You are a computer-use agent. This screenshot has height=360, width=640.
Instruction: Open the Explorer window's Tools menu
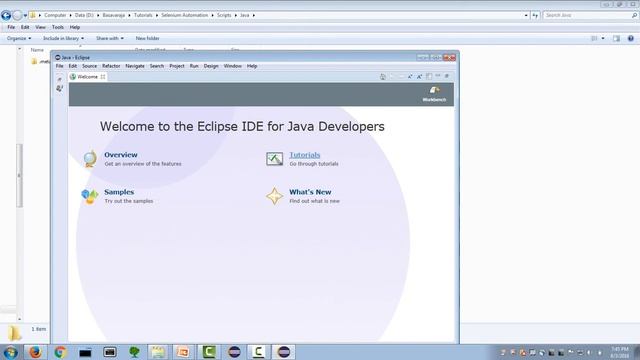point(58,27)
